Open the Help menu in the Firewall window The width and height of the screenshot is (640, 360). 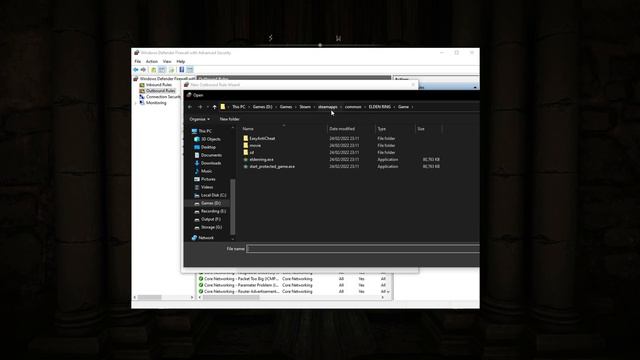(x=180, y=61)
